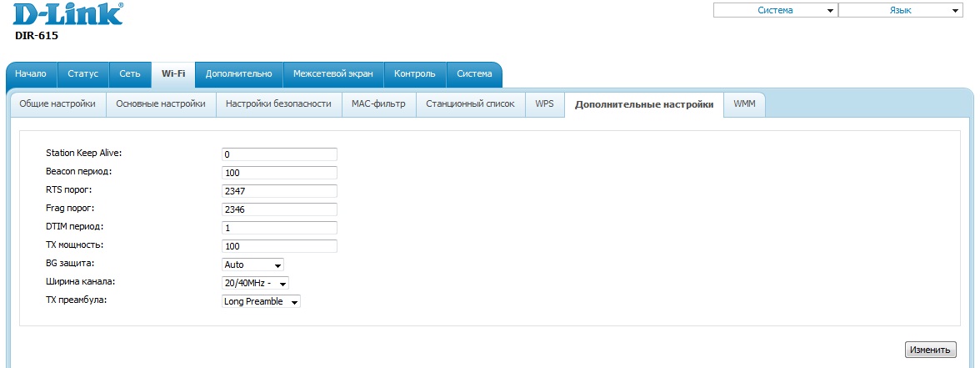Open the Язык language dropdown

click(901, 10)
